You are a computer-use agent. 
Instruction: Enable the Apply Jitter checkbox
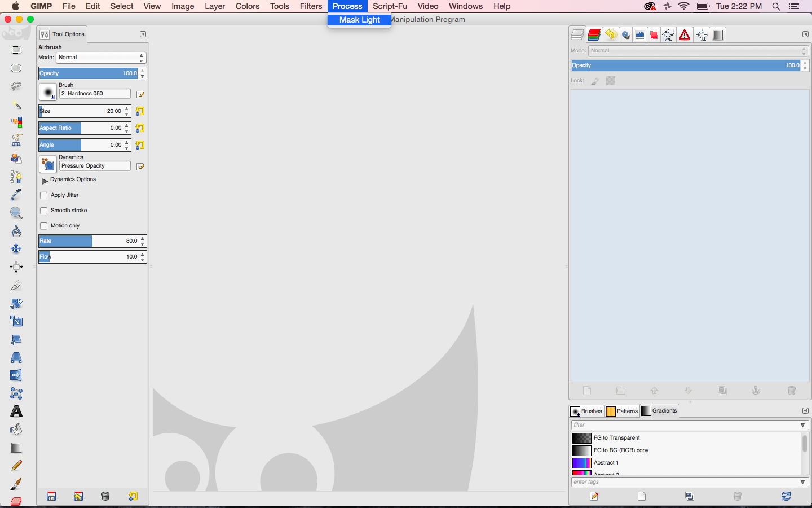coord(44,195)
